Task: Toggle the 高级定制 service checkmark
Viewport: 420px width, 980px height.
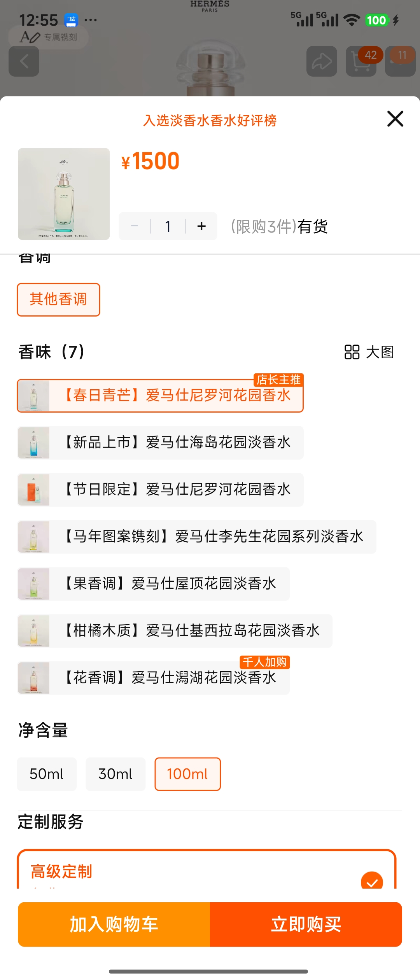Action: pyautogui.click(x=372, y=880)
